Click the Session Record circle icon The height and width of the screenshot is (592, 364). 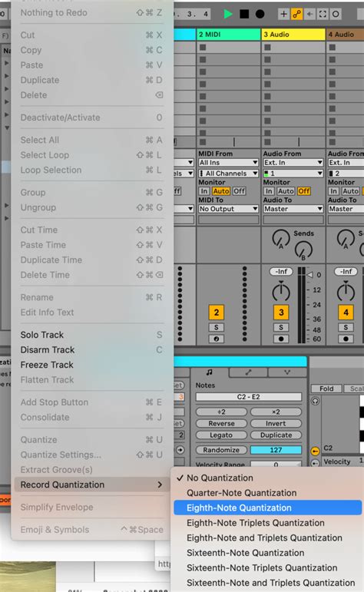pos(336,14)
